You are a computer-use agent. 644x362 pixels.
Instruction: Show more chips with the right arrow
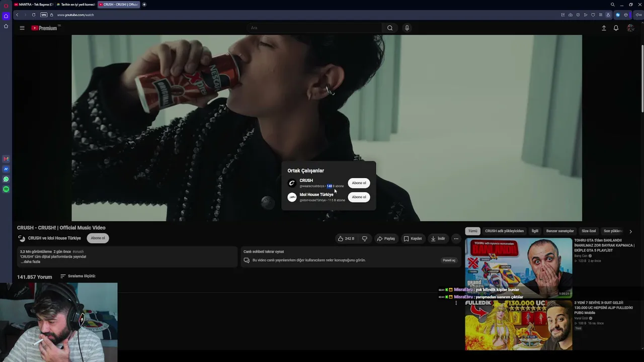pos(630,231)
